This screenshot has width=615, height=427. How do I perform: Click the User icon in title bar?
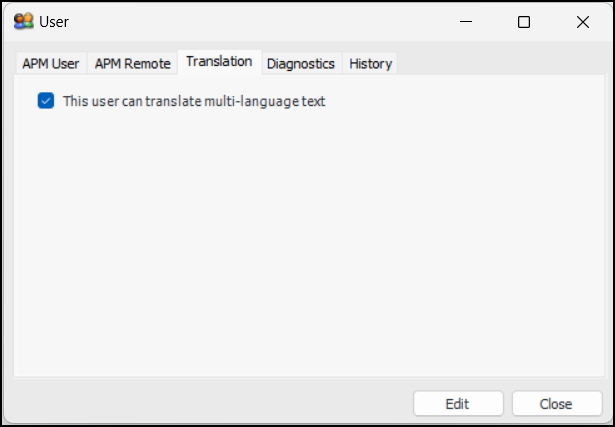coord(24,21)
